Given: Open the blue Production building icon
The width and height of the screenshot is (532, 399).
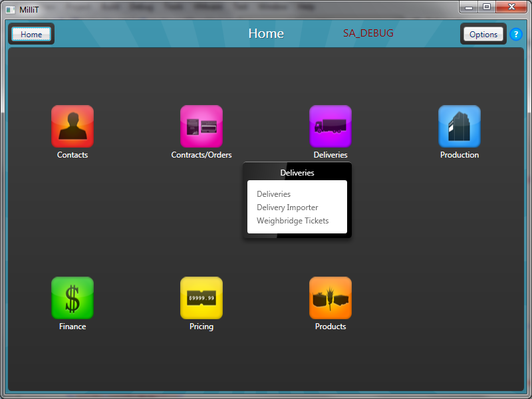Looking at the screenshot, I should pos(460,126).
